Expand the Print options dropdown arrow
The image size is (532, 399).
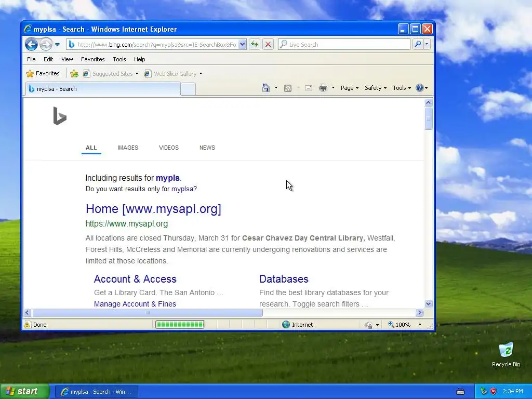click(333, 88)
